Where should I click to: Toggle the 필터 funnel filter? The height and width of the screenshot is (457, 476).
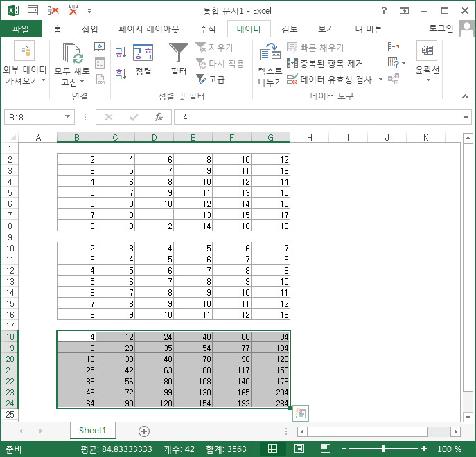click(x=178, y=52)
